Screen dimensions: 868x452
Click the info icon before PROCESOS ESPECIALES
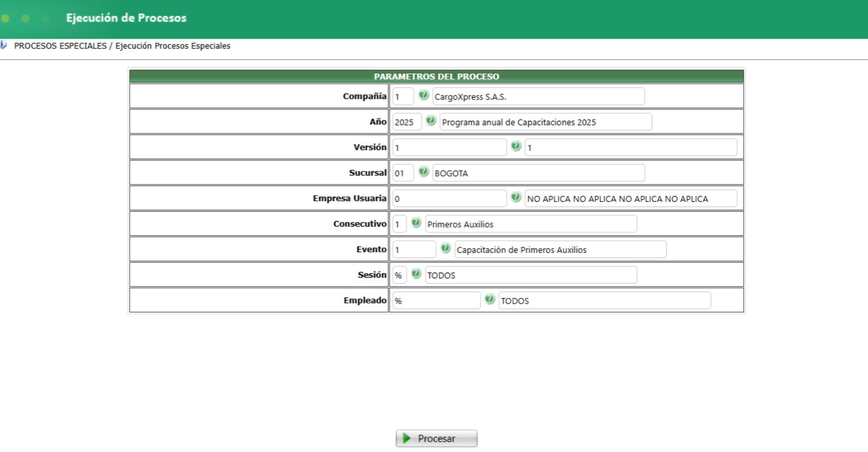tap(4, 45)
